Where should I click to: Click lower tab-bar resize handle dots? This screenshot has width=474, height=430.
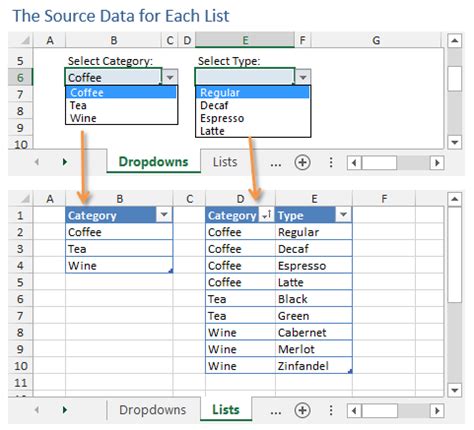(331, 410)
